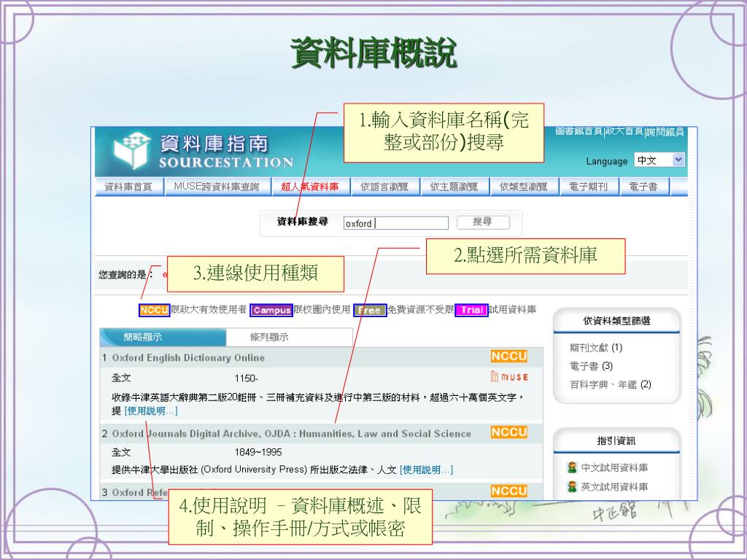747x560 pixels.
Task: Click the NCCU legend badge
Action: click(x=155, y=310)
